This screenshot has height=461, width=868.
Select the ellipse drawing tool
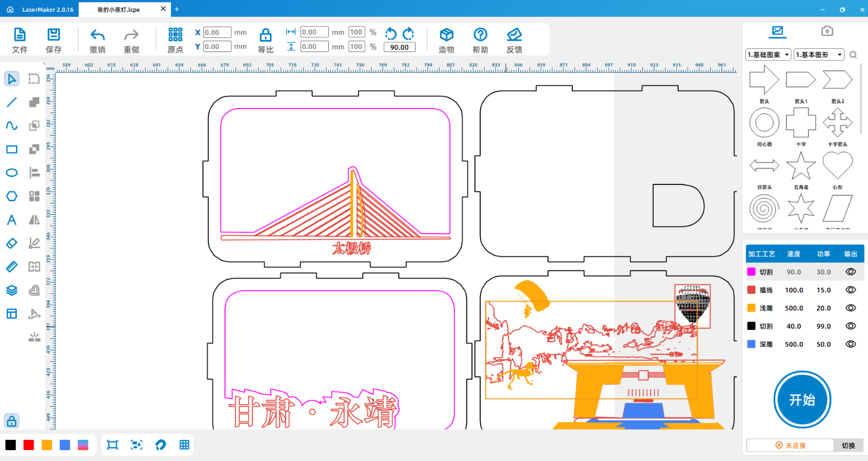point(11,173)
